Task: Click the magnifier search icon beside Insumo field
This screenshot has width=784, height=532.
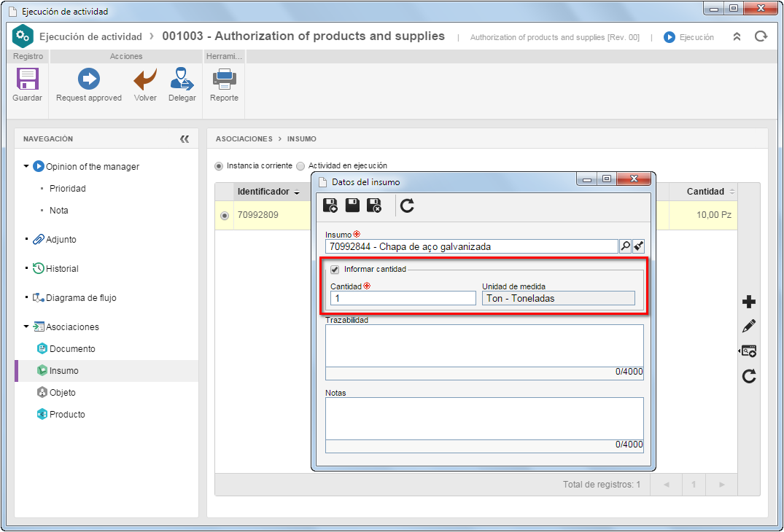Action: point(625,246)
